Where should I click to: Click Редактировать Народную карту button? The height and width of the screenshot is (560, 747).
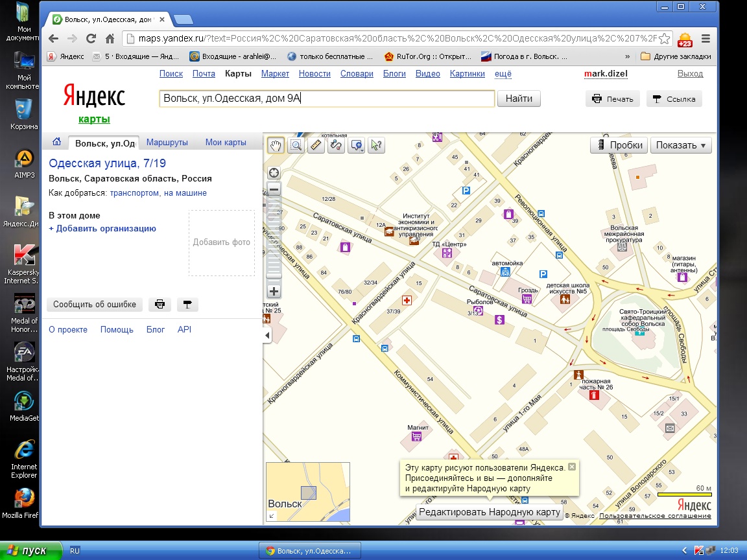490,513
